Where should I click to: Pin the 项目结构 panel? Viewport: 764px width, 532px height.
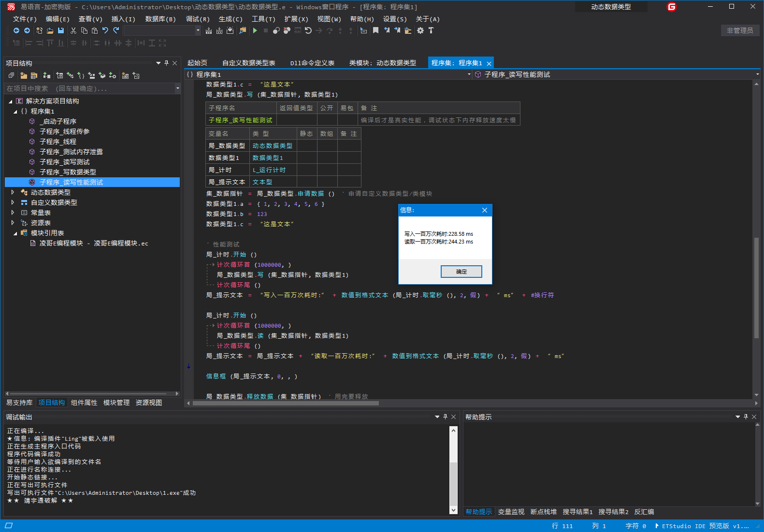pos(167,63)
